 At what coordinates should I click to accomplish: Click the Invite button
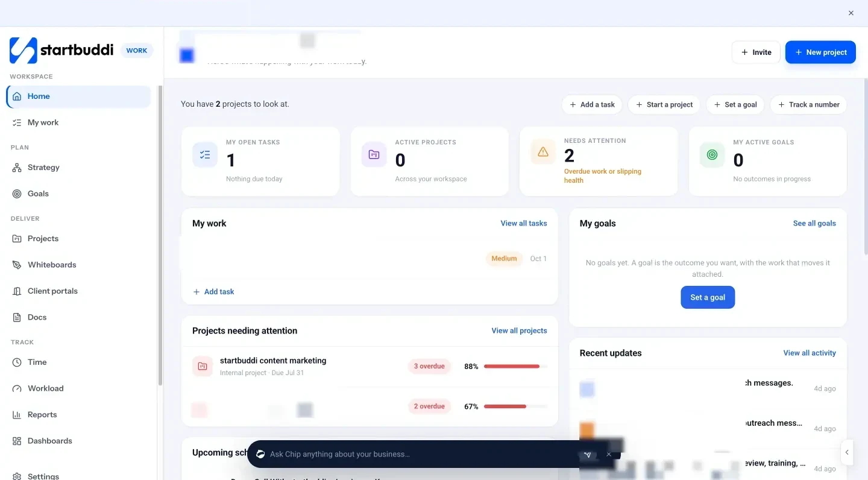756,52
